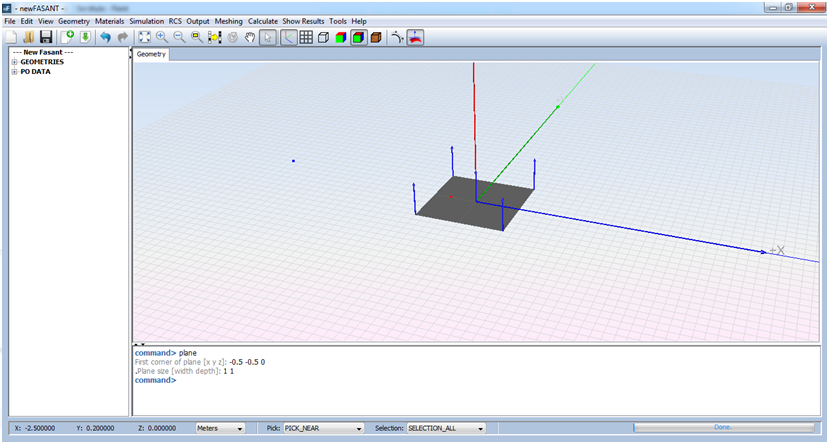Open the Selection SELECTION_ALL dropdown
This screenshot has width=827, height=442.
(445, 428)
